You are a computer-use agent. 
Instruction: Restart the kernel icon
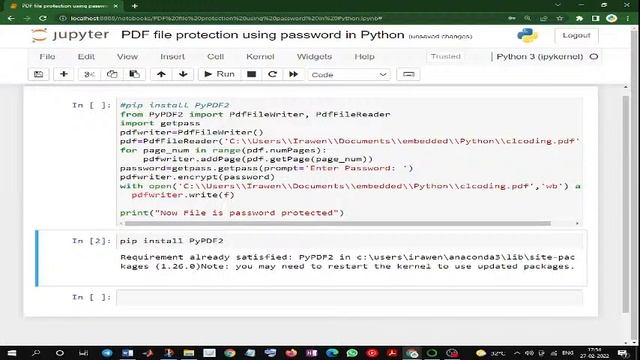pyautogui.click(x=272, y=74)
